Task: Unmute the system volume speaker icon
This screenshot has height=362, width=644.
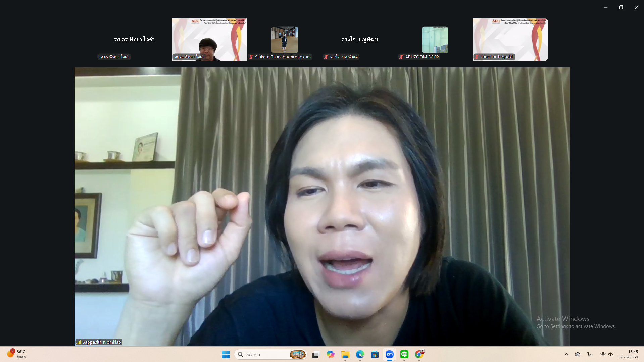Action: tap(611, 354)
